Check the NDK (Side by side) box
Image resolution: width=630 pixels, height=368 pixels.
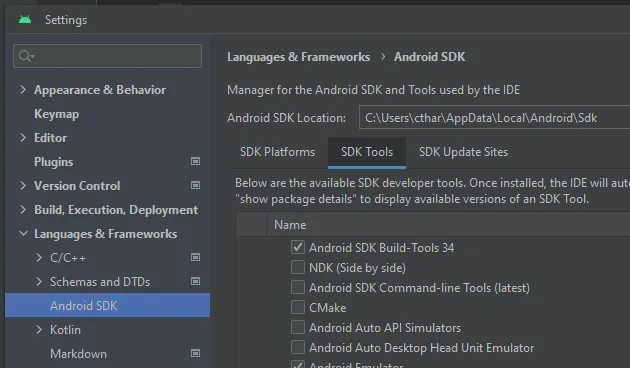[298, 267]
